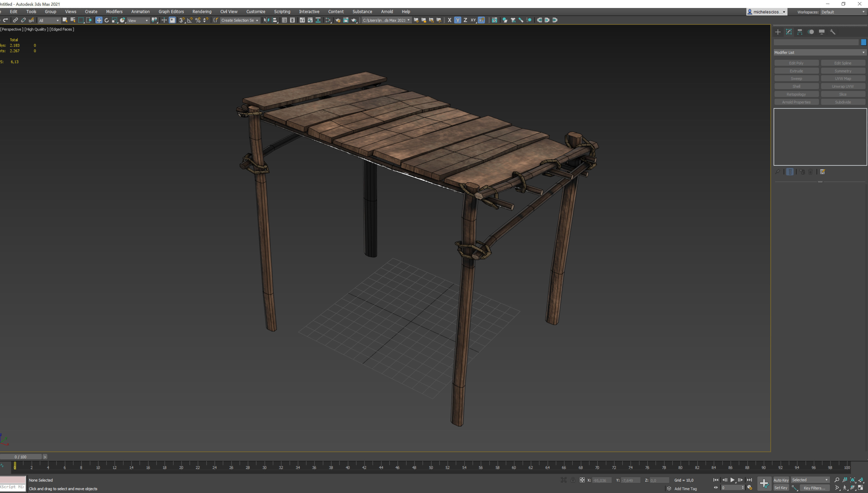This screenshot has width=868, height=493.
Task: Click the Set Keys large plus button
Action: tap(764, 483)
